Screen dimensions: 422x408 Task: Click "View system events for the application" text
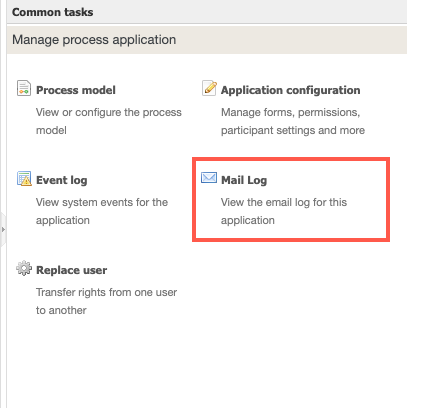[x=102, y=211]
